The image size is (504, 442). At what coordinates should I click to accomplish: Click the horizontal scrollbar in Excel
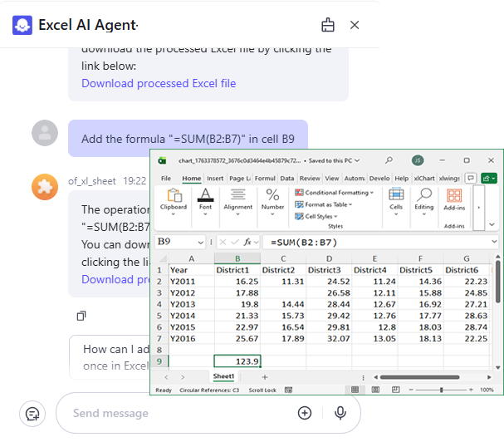pyautogui.click(x=419, y=377)
